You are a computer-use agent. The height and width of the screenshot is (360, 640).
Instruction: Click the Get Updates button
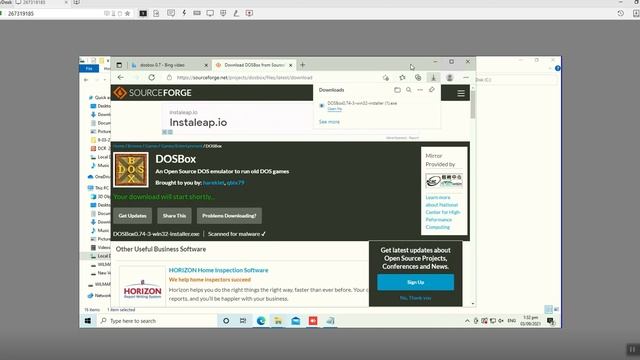point(133,216)
